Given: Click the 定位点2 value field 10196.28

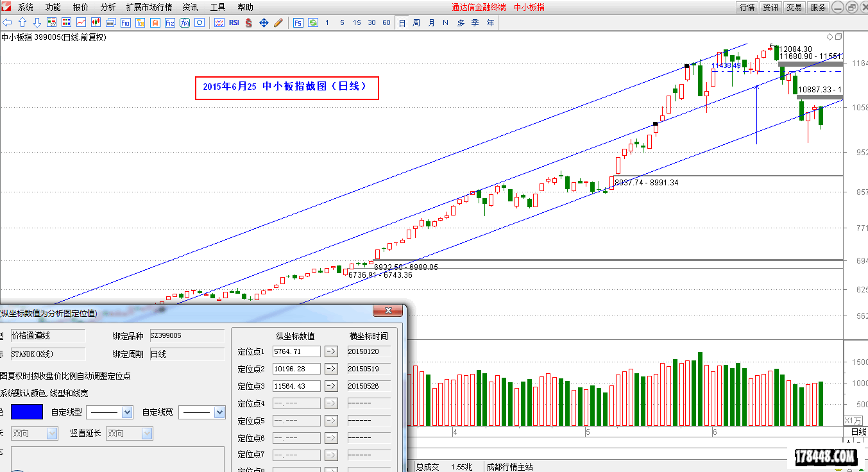Looking at the screenshot, I should (x=296, y=369).
